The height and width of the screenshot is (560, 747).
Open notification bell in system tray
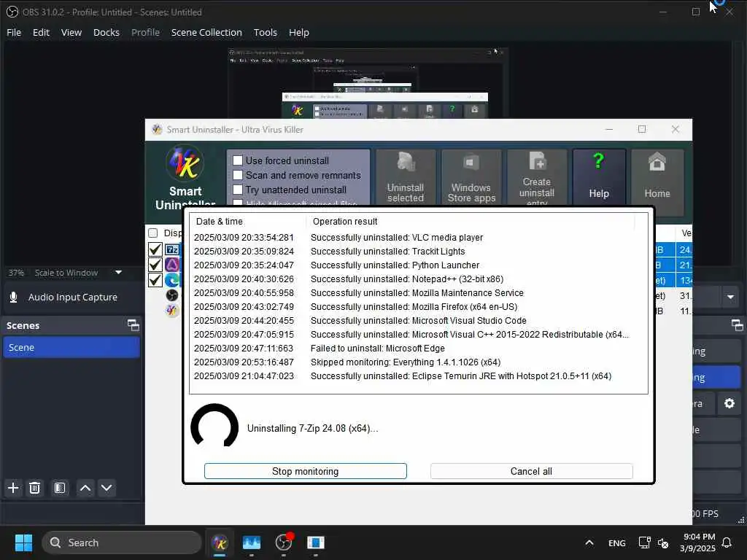[x=727, y=542]
